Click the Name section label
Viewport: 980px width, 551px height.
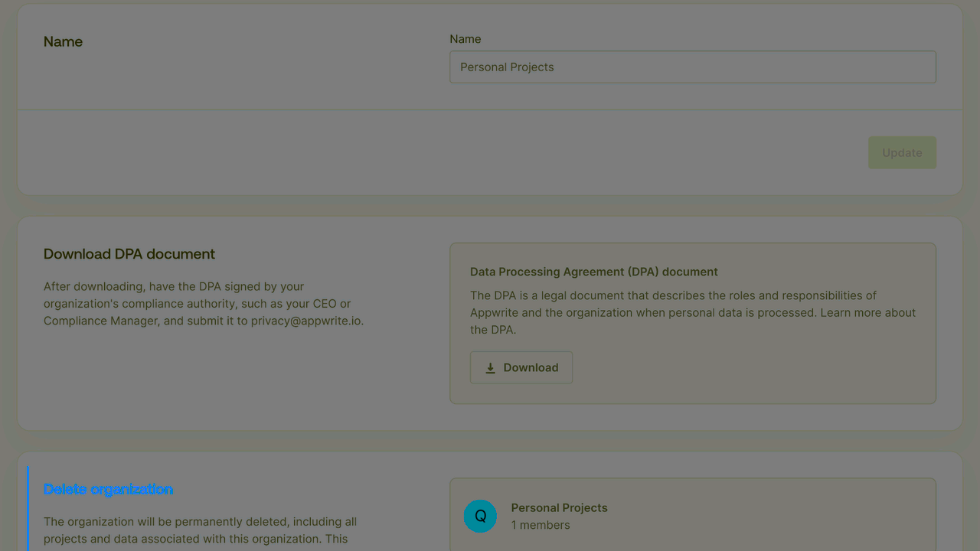pyautogui.click(x=63, y=41)
